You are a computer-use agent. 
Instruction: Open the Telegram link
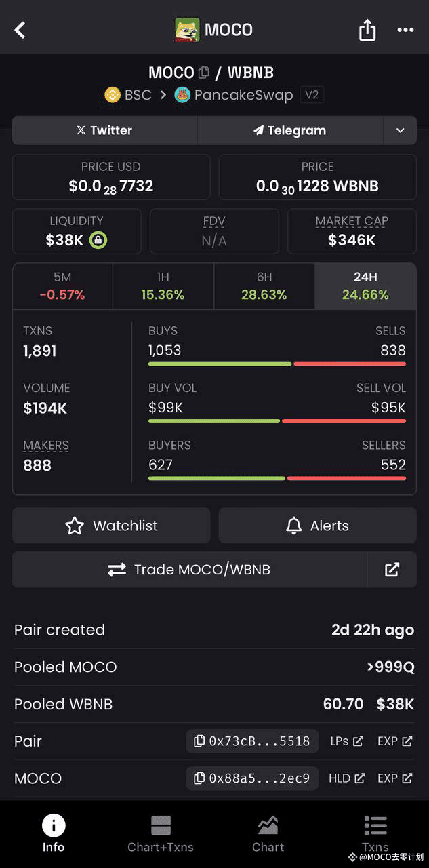(289, 130)
